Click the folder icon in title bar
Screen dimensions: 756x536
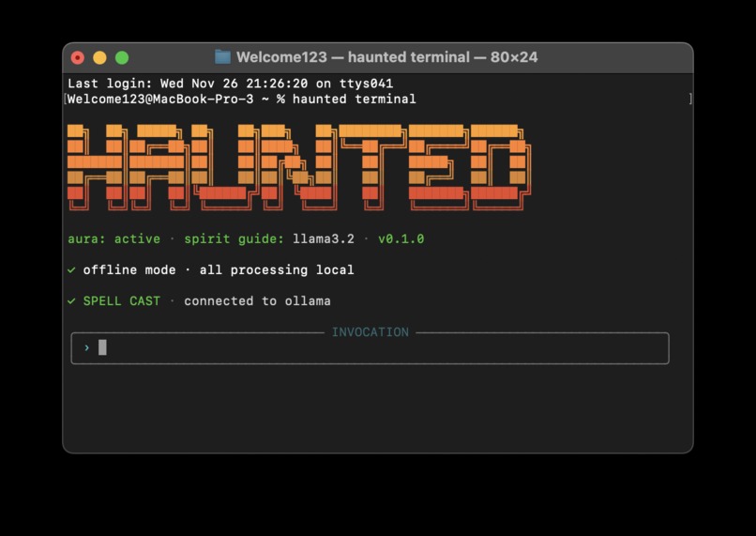tap(222, 57)
